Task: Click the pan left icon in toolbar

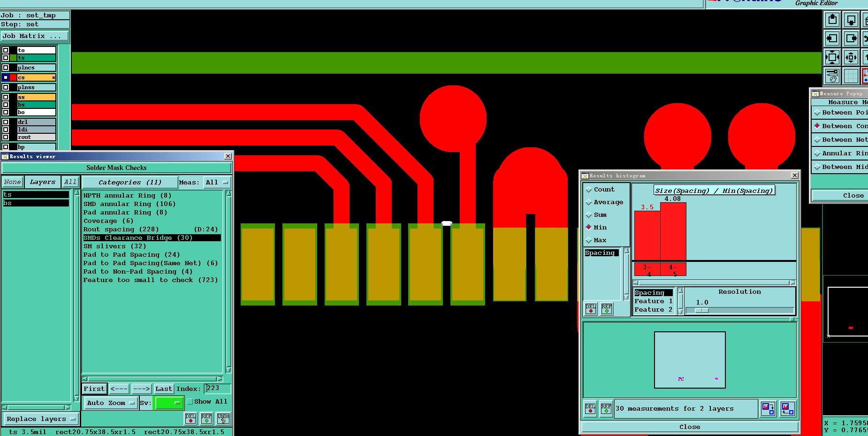Action: coord(832,38)
